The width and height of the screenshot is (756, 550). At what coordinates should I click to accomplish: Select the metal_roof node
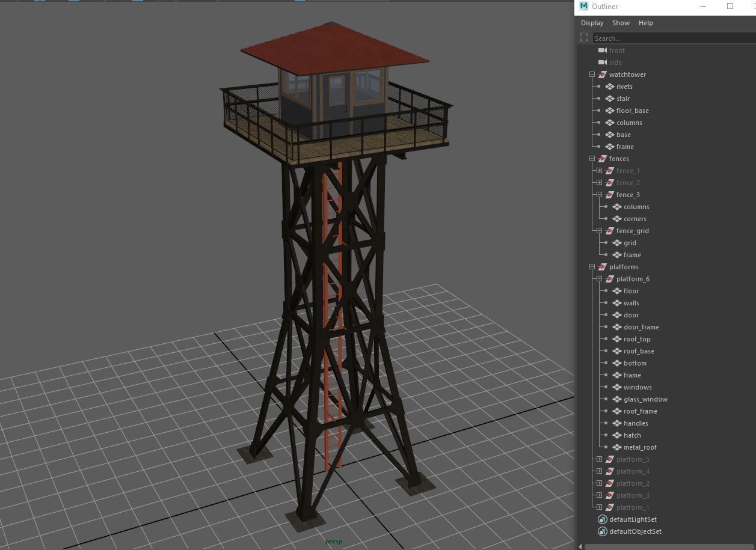click(x=640, y=447)
